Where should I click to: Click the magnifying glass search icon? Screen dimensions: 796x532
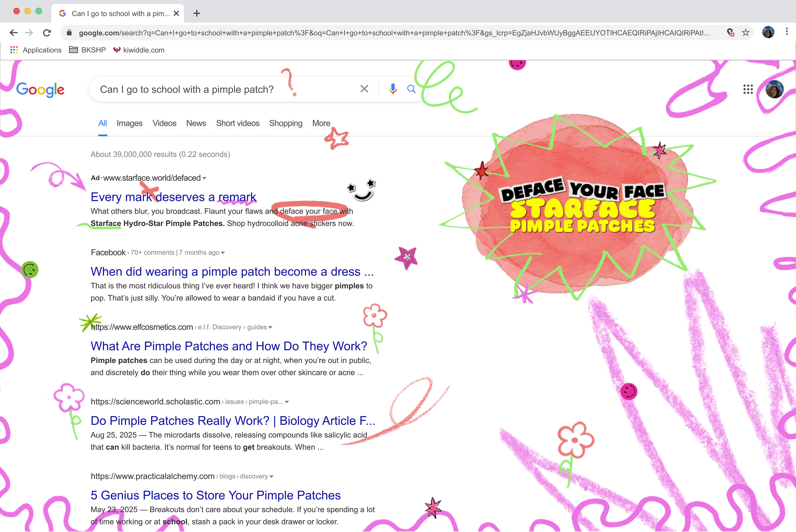(x=411, y=89)
